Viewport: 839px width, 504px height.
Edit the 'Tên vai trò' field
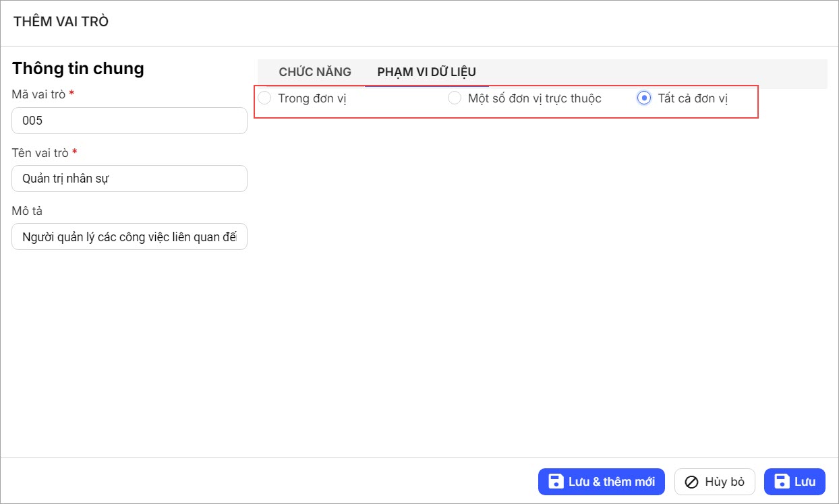(129, 179)
